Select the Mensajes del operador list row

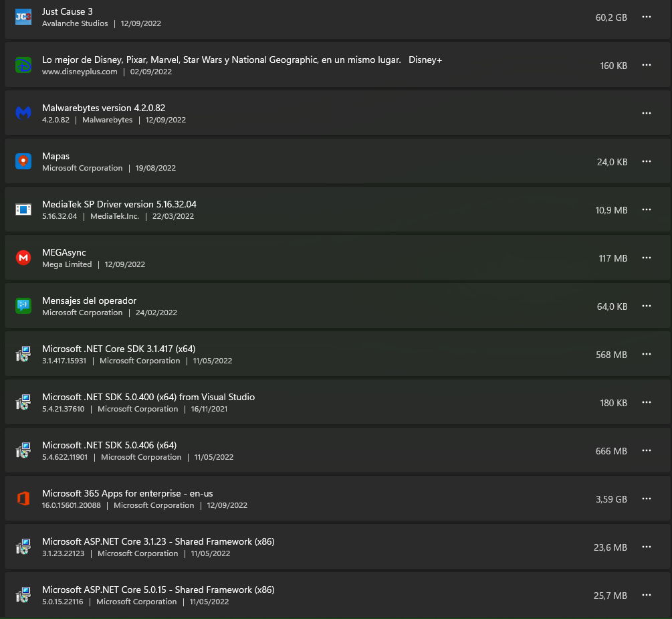(337, 306)
